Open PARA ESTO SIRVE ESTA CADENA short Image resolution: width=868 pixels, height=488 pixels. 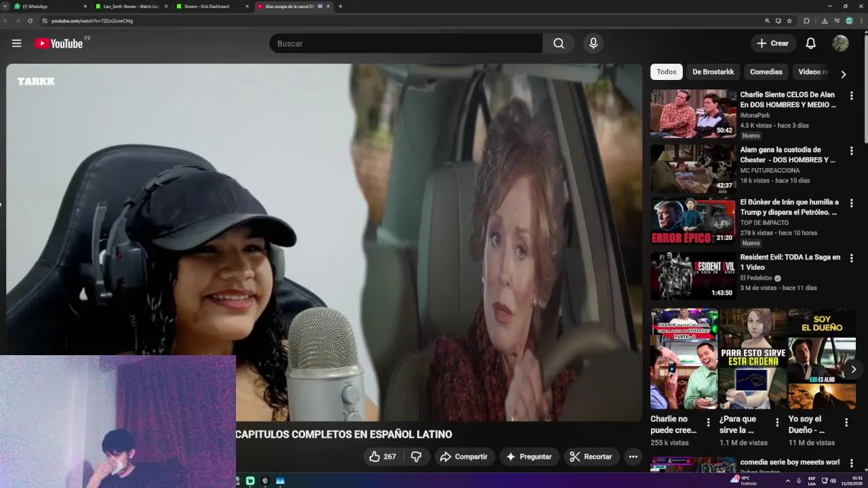click(x=753, y=359)
